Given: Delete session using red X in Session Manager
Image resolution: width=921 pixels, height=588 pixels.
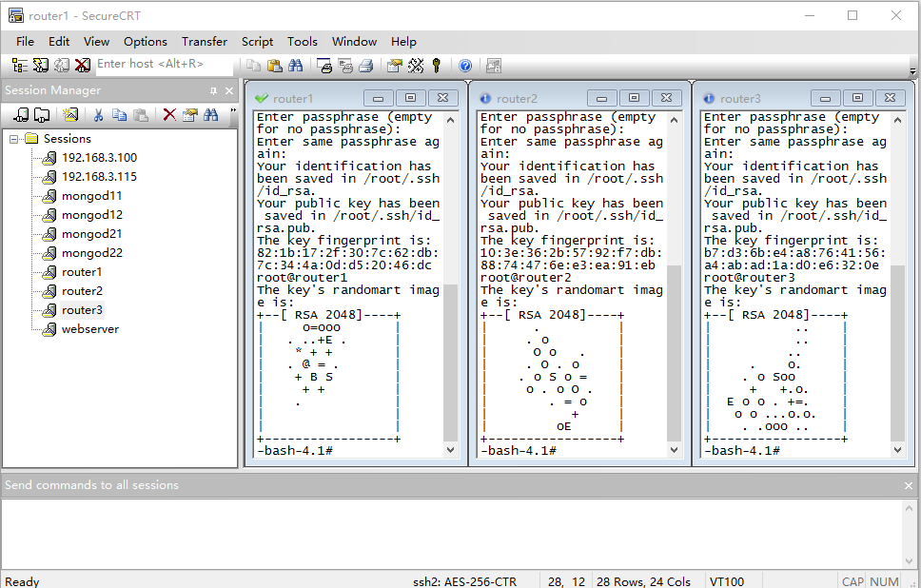Looking at the screenshot, I should (x=168, y=114).
